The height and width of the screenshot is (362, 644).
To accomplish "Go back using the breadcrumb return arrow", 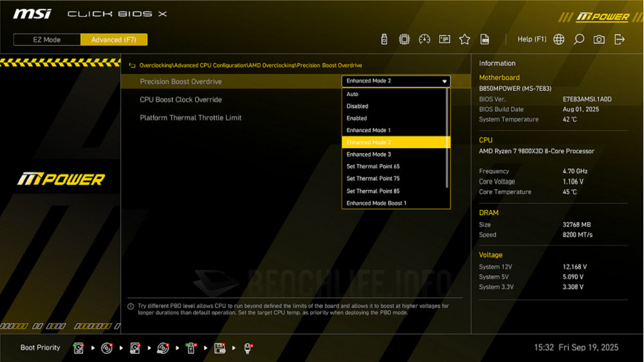I will click(132, 65).
